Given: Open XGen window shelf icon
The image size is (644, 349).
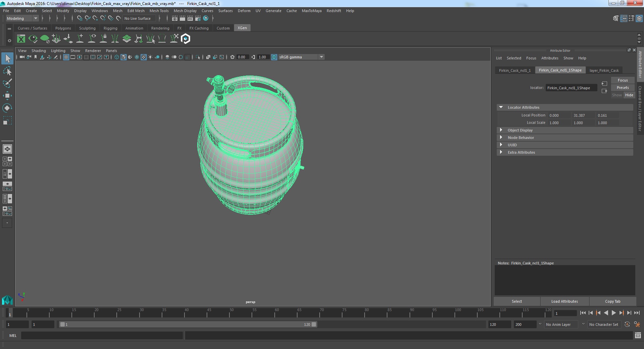Looking at the screenshot, I should pyautogui.click(x=21, y=39).
